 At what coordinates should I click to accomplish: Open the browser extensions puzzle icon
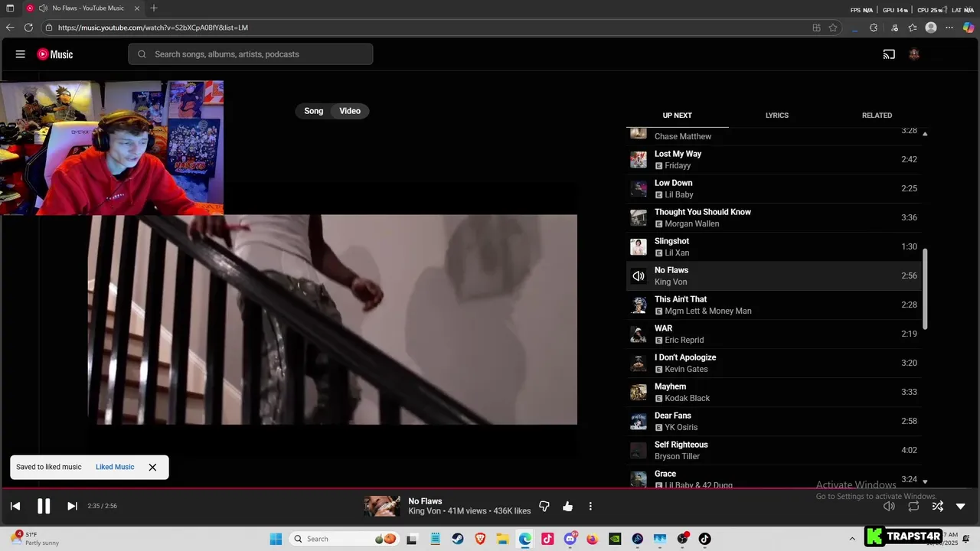click(x=874, y=28)
